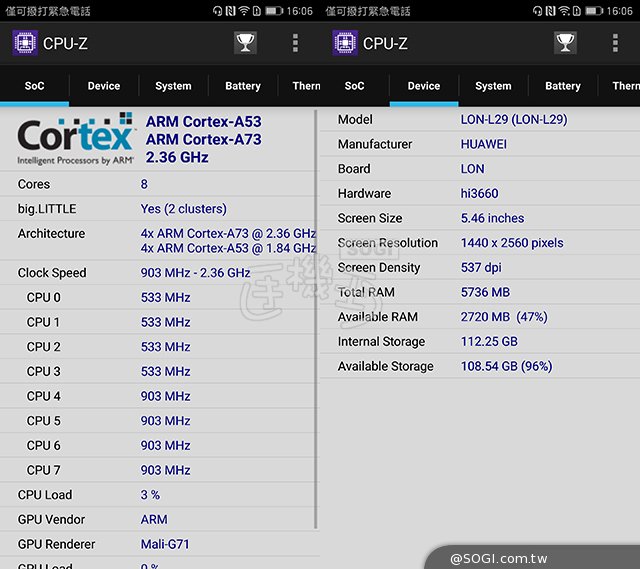640x569 pixels.
Task: Tap 'Yes (2 clusters)' big.LITTLE value
Action: click(184, 209)
